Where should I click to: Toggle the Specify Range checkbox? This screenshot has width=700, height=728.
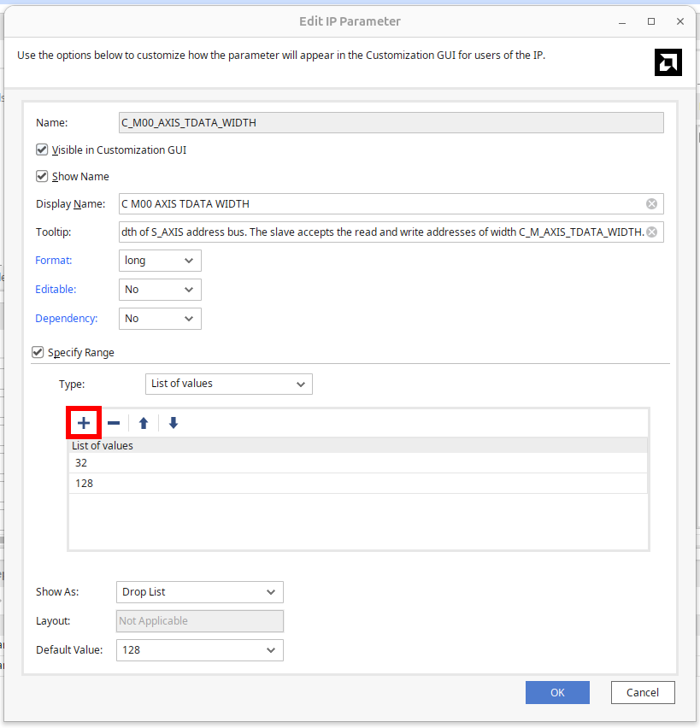37,352
